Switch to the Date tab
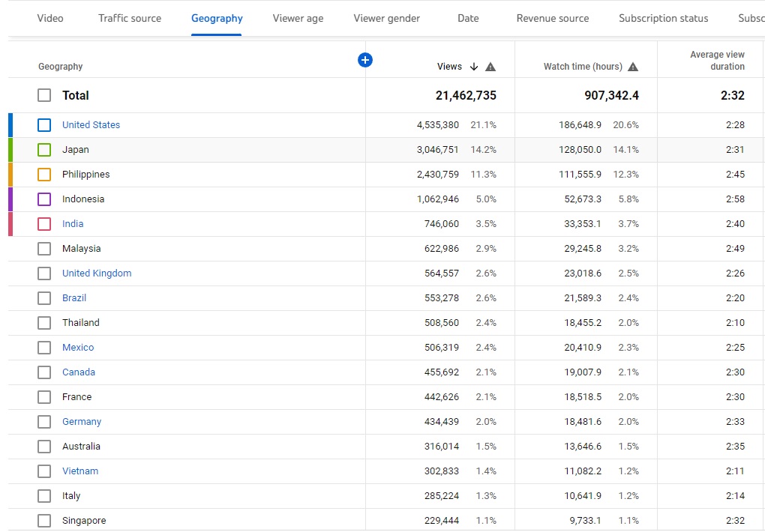765x532 pixels. coord(468,19)
